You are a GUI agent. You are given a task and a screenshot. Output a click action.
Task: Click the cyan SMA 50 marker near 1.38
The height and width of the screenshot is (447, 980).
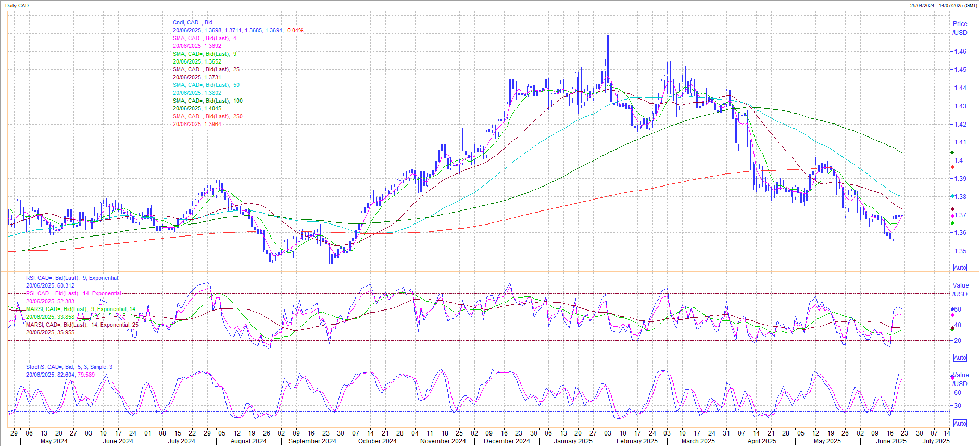[952, 196]
